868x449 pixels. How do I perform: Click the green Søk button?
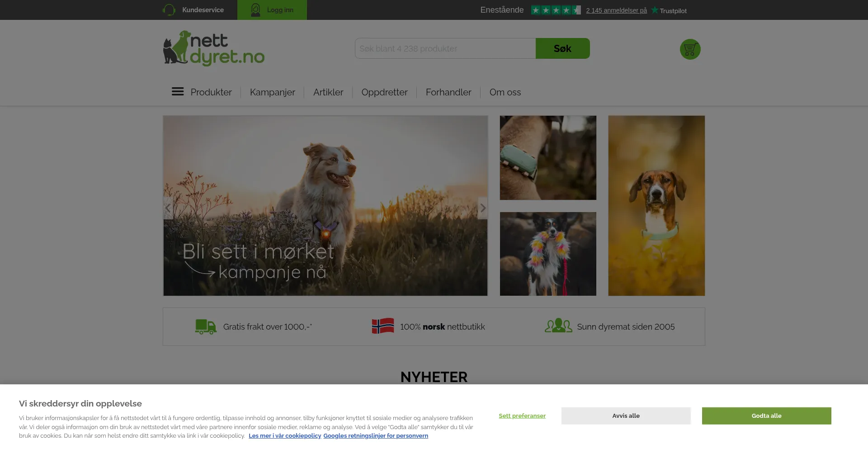pyautogui.click(x=562, y=48)
